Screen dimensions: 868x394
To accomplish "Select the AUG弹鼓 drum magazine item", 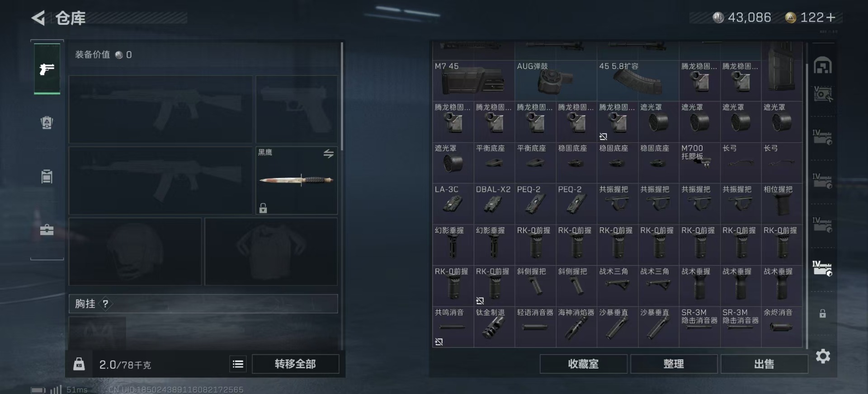I will pos(556,80).
